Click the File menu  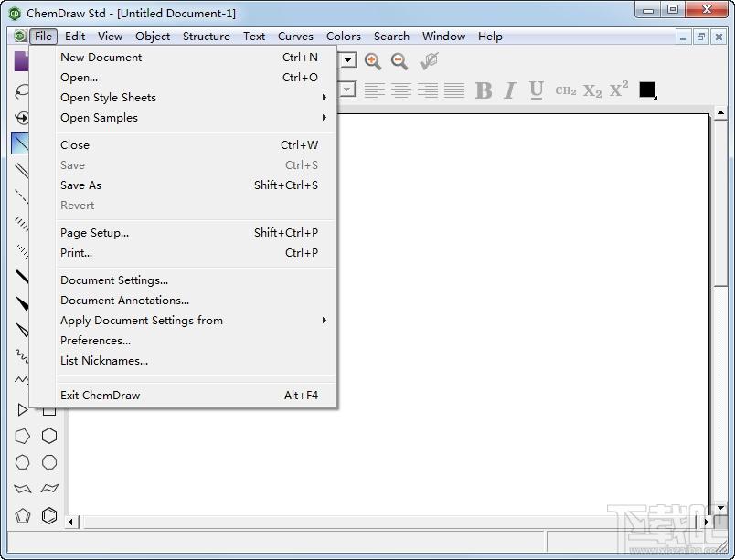44,36
